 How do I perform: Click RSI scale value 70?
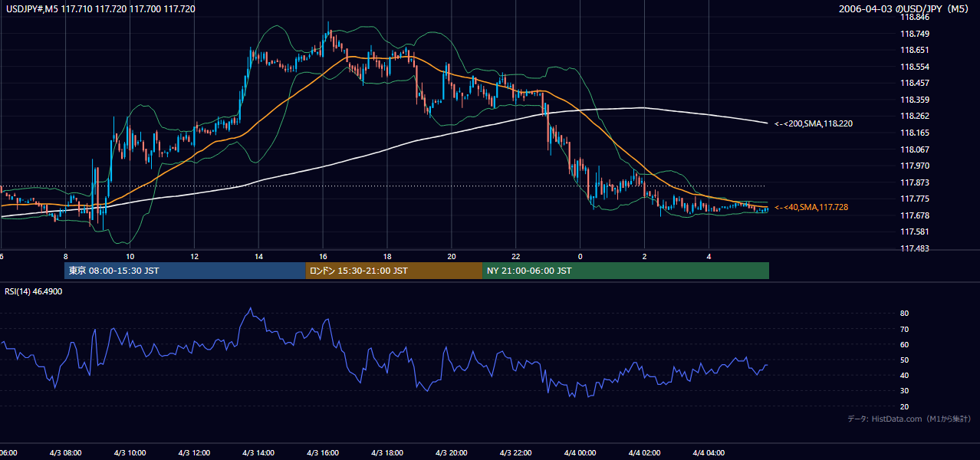point(905,329)
